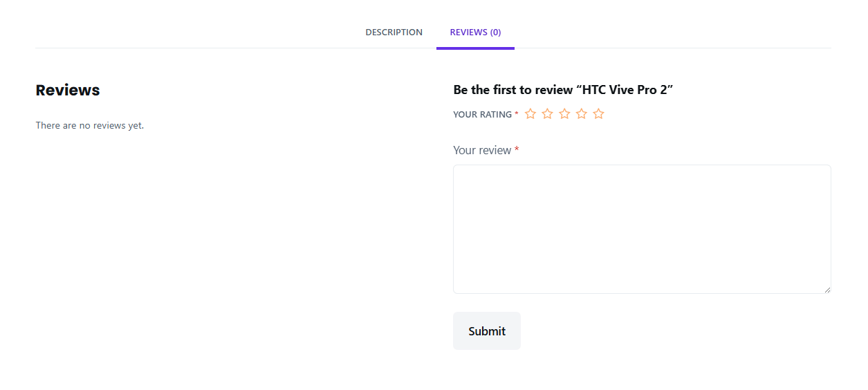Click the textarea resize handle corner
Screen dimensions: 868x390
tap(827, 290)
